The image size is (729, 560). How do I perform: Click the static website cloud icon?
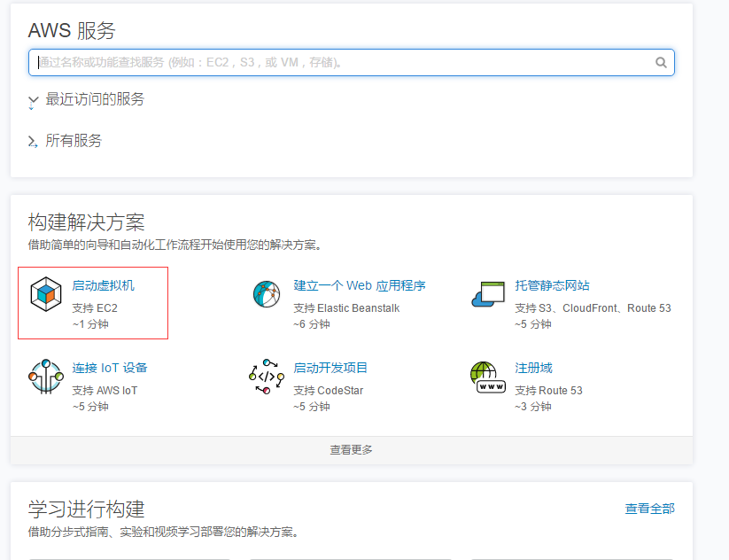[x=488, y=294]
